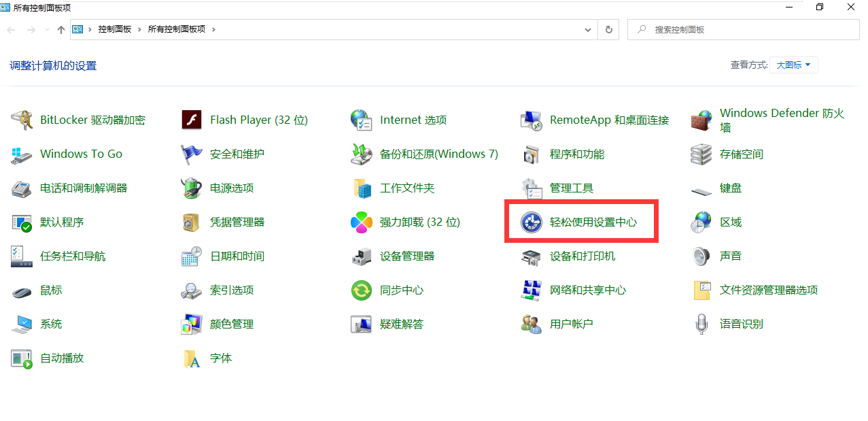Open the 大图标 view mode dropdown
Image resolution: width=868 pixels, height=421 pixels.
click(x=793, y=65)
